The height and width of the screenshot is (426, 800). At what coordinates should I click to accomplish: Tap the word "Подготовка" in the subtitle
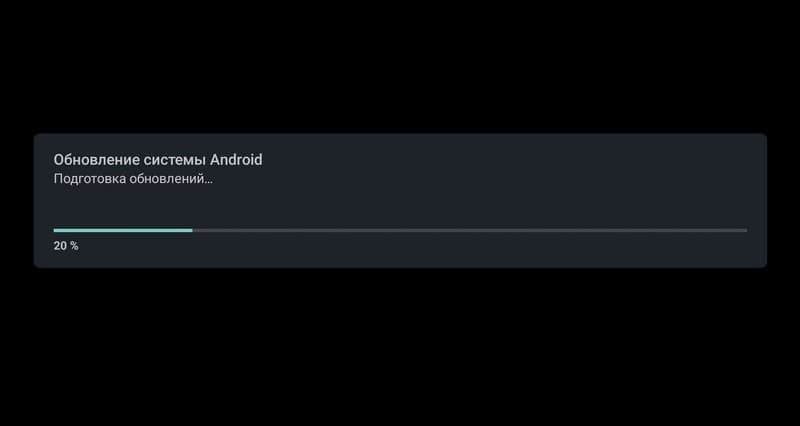click(x=89, y=180)
